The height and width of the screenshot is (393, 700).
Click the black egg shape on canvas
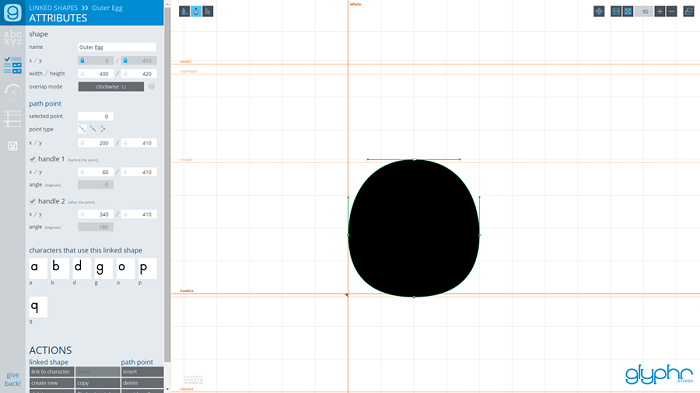(414, 228)
